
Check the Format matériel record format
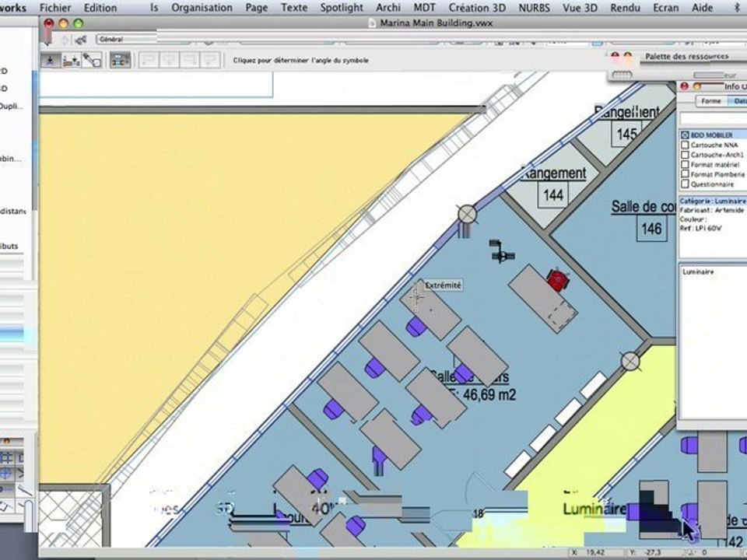click(x=685, y=164)
